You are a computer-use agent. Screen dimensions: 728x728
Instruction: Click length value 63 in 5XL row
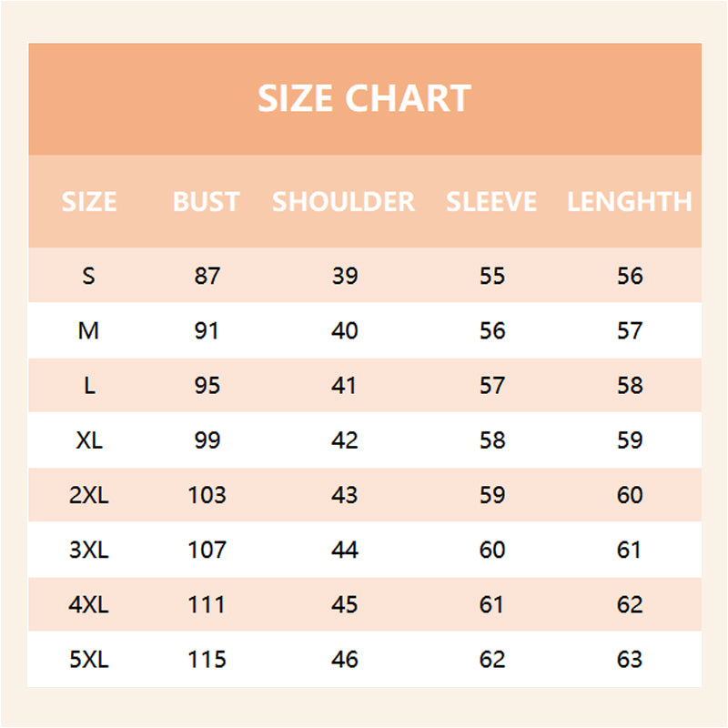click(630, 659)
